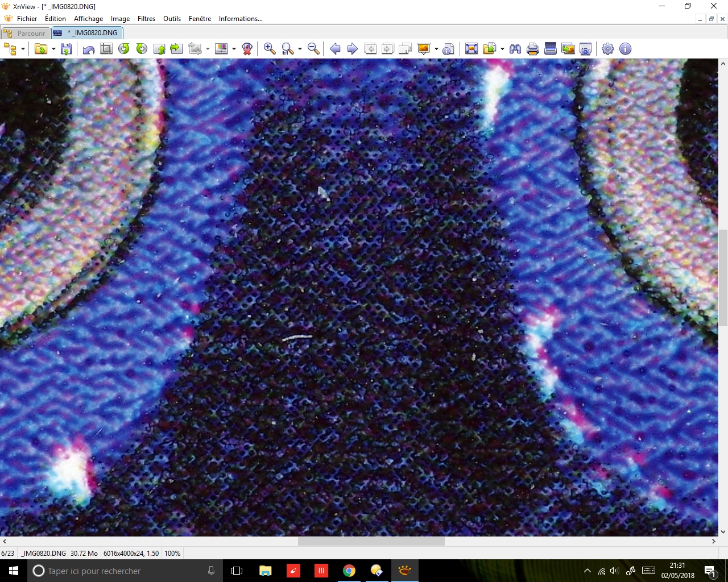Screen dimensions: 728x582
Task: Switch to the Parcourir tab
Action: tap(26, 33)
